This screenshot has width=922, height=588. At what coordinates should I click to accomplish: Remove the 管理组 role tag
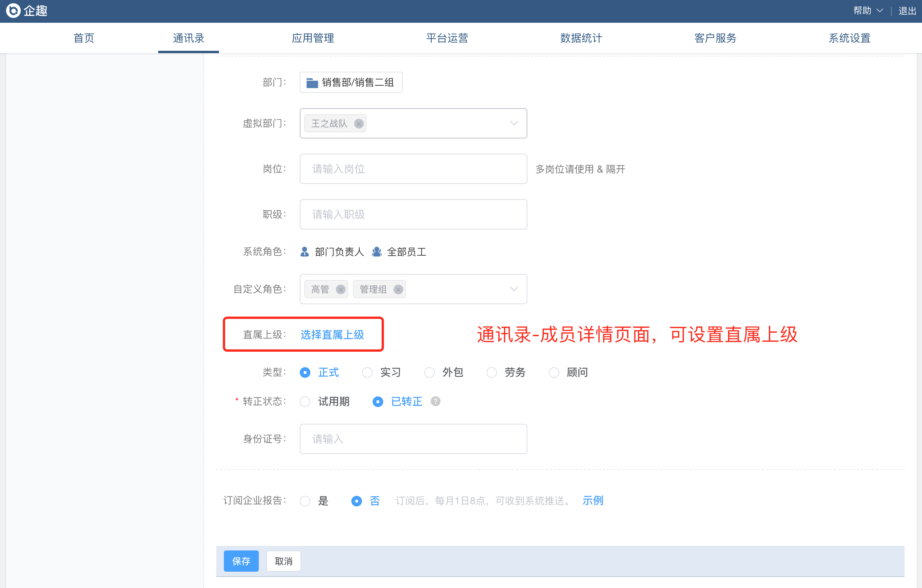pyautogui.click(x=398, y=289)
